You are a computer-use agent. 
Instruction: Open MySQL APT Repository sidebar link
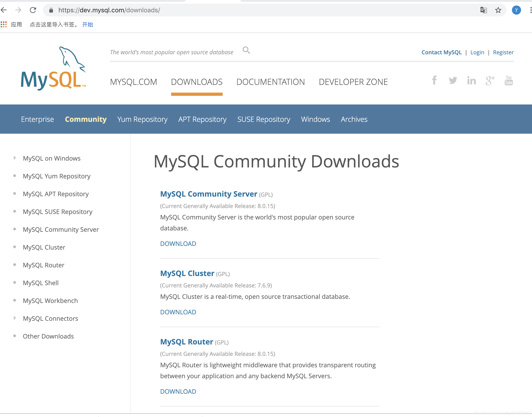pos(56,194)
